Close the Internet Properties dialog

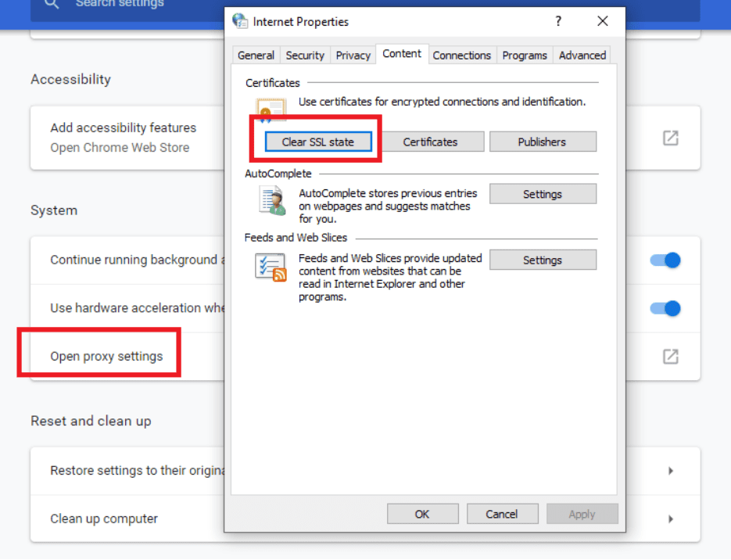point(602,21)
